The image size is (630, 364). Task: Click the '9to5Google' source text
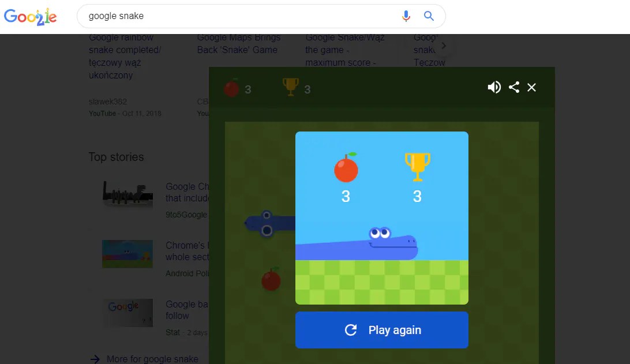point(186,215)
